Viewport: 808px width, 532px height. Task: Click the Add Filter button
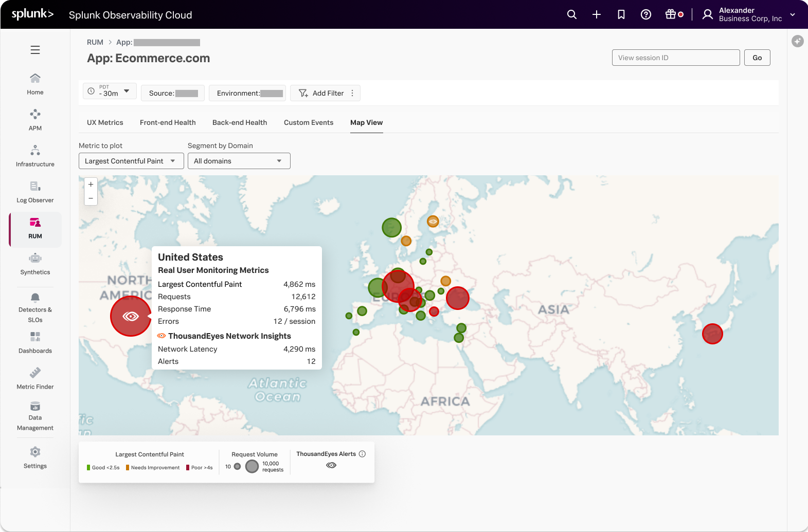pos(321,93)
